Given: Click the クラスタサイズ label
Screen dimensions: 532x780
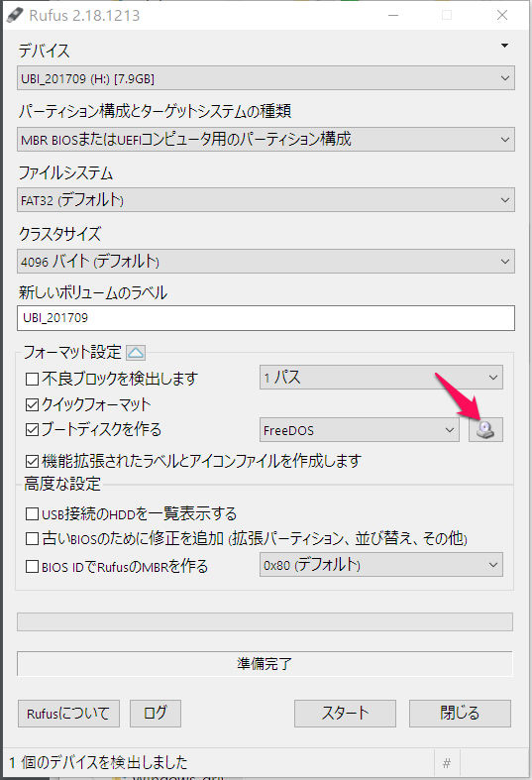Looking at the screenshot, I should (60, 234).
